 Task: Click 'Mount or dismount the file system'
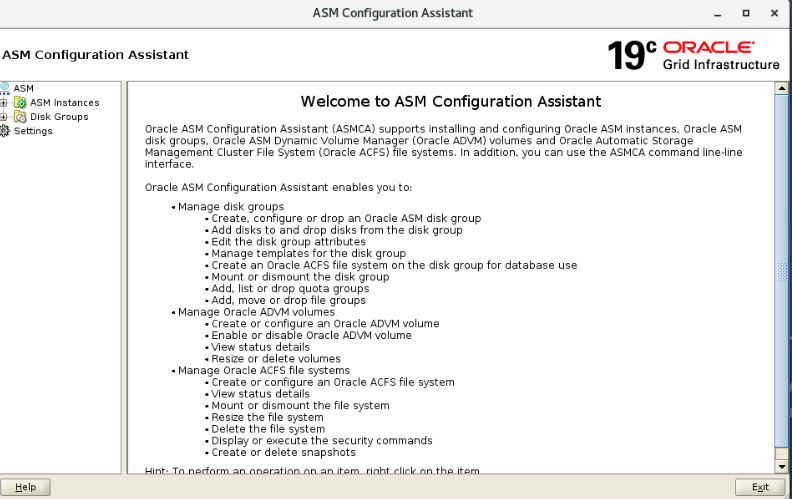click(300, 405)
